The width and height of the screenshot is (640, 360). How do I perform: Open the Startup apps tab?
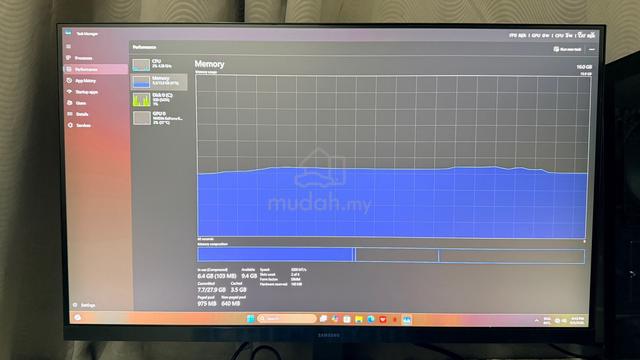click(x=96, y=92)
